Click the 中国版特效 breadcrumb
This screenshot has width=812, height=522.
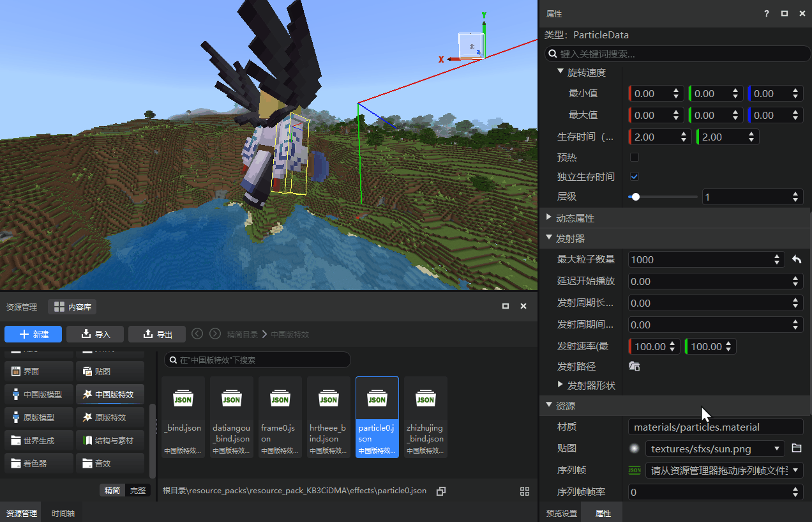tap(290, 334)
